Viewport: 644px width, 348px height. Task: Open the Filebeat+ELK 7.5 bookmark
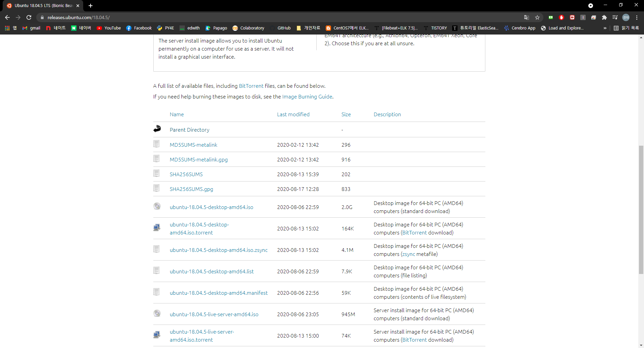tap(396, 28)
